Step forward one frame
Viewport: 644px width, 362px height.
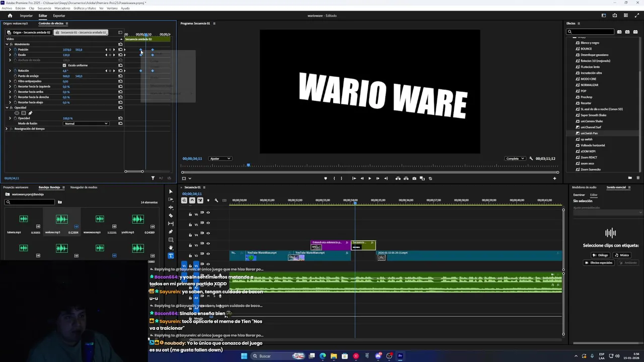tap(378, 178)
